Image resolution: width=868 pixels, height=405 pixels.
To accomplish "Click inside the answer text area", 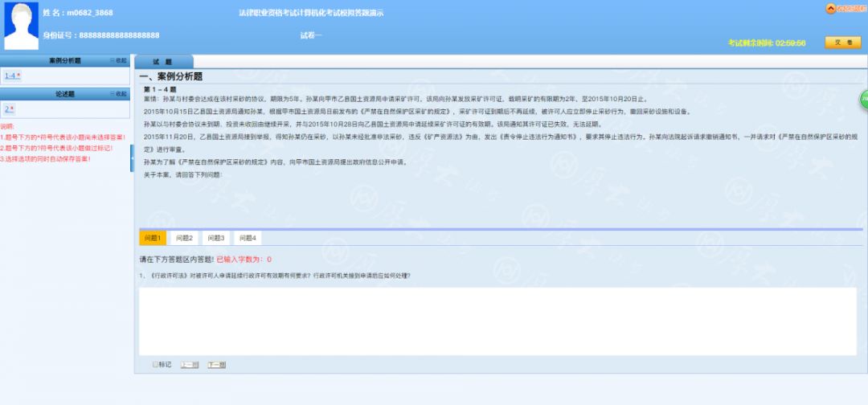I will (497, 321).
